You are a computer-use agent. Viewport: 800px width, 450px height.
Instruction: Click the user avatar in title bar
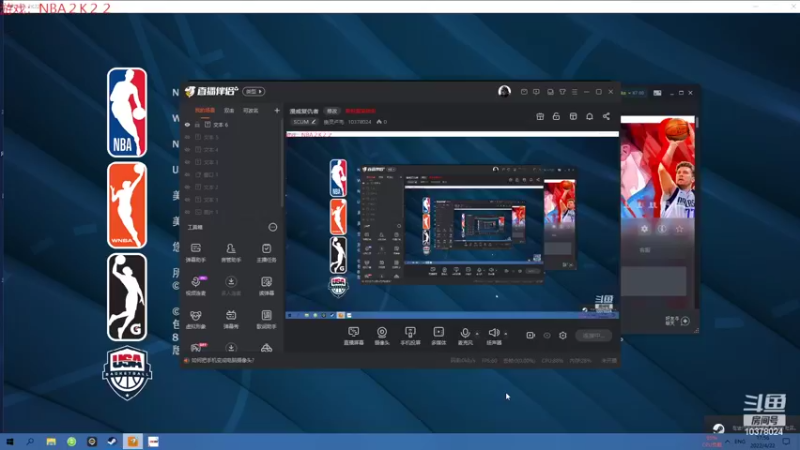coord(504,91)
